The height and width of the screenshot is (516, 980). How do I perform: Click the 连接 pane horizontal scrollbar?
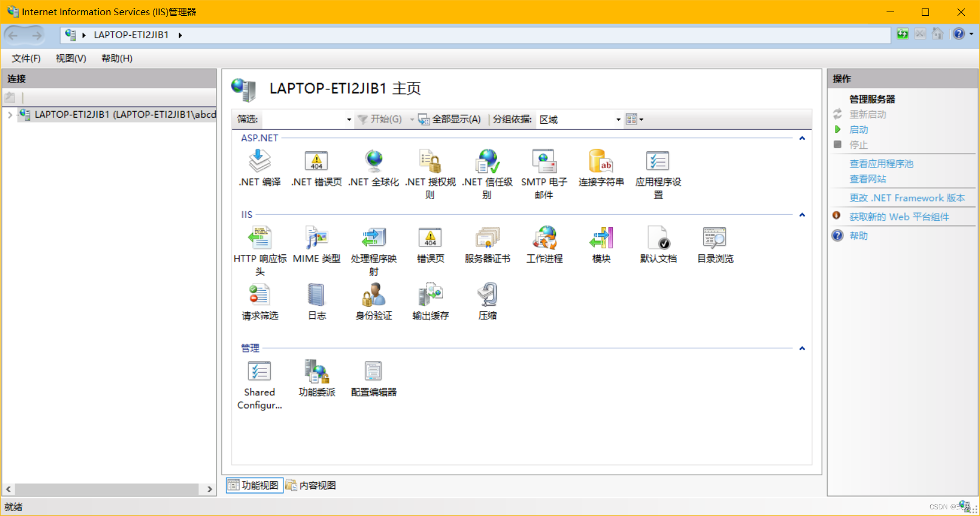pyautogui.click(x=107, y=489)
